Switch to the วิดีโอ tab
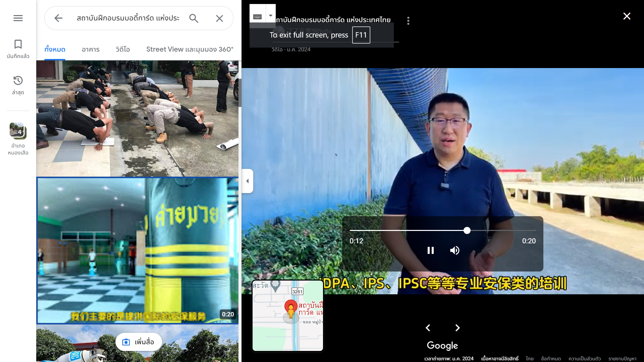 click(123, 49)
